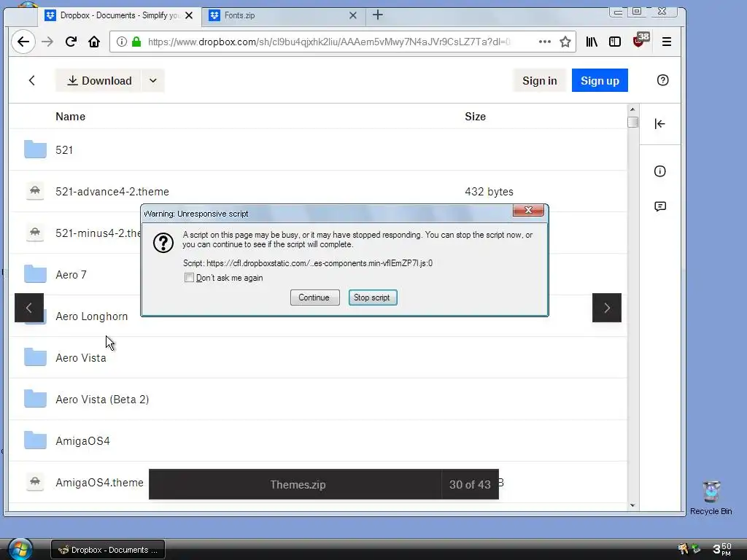Check the Don't ask me again checkbox

coord(189,278)
